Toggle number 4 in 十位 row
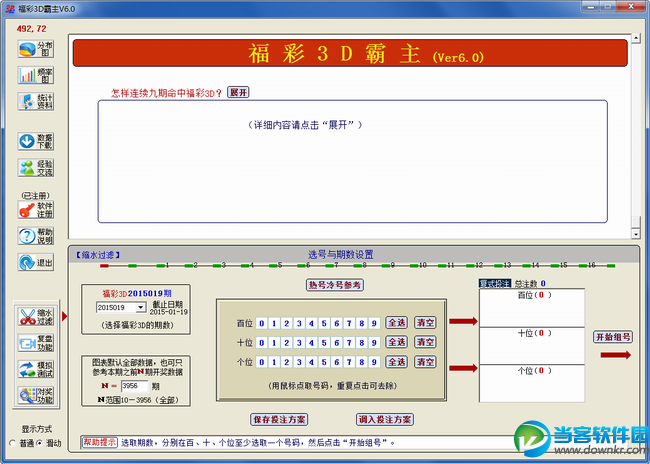650x464 pixels. (x=311, y=343)
